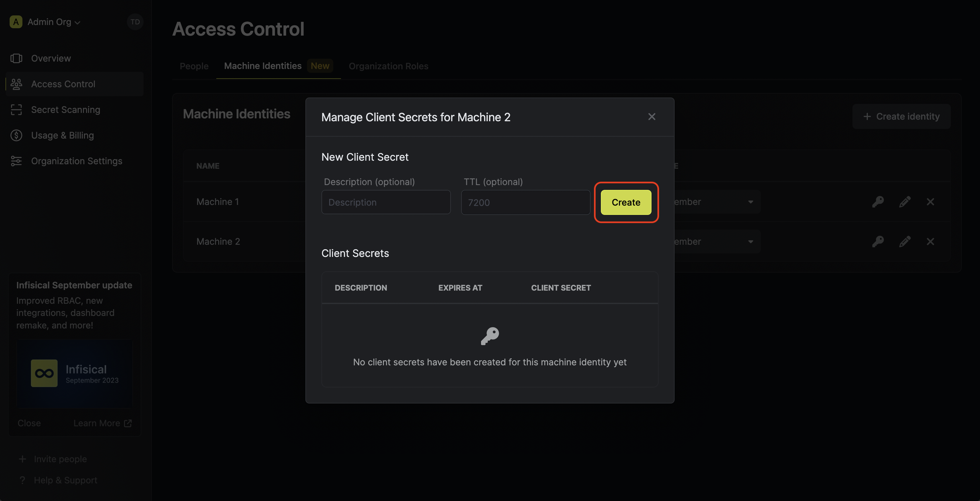Close the Manage Client Secrets dialog
This screenshot has width=980, height=501.
point(652,116)
